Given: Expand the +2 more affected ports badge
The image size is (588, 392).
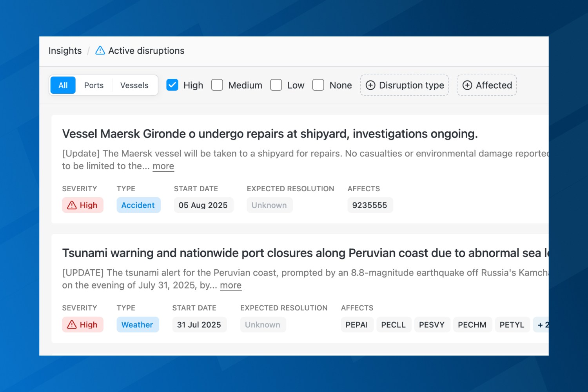Looking at the screenshot, I should [x=541, y=325].
